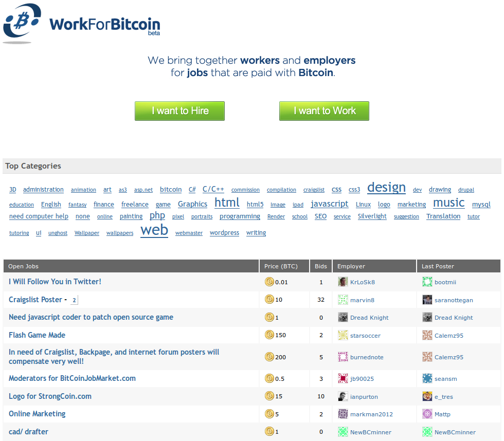Select the web category tag

[154, 230]
